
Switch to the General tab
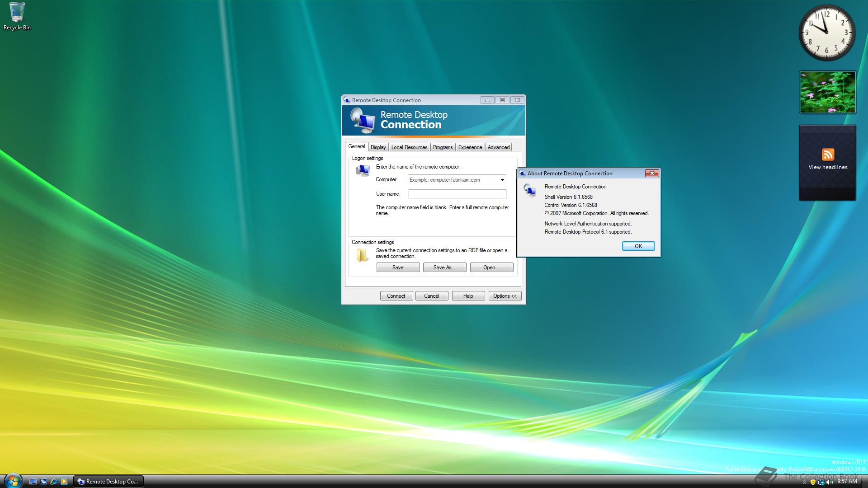356,146
